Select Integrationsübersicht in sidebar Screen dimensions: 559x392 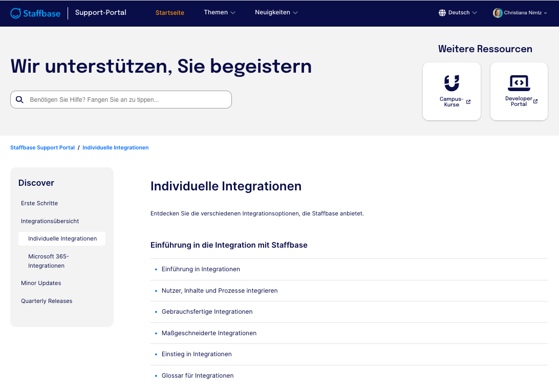tap(50, 221)
